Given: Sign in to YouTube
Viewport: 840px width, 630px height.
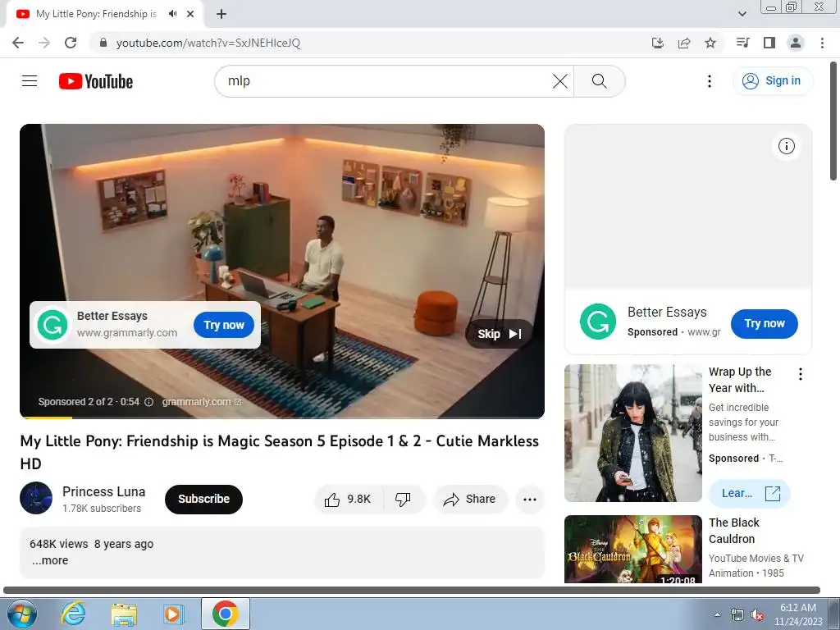Looking at the screenshot, I should (772, 81).
